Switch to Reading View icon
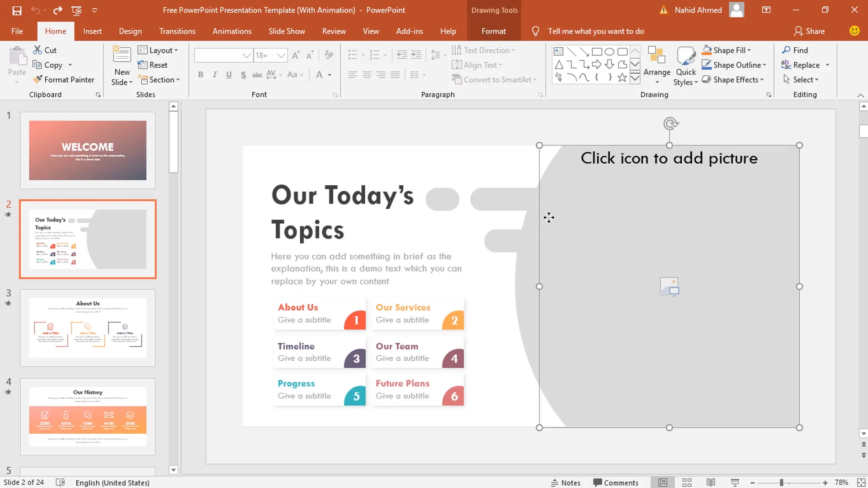Viewport: 868px width, 488px height. pyautogui.click(x=711, y=483)
